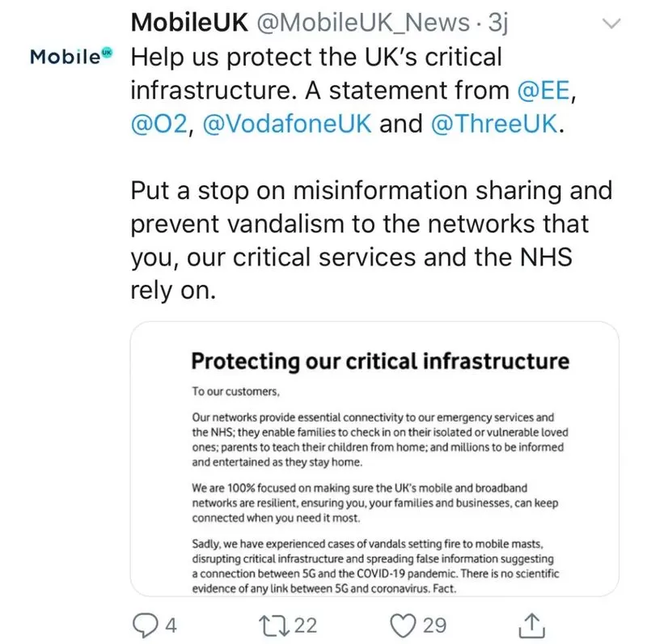Open the tweet body text starting "Put a stop"
647x644 pixels.
[371, 240]
